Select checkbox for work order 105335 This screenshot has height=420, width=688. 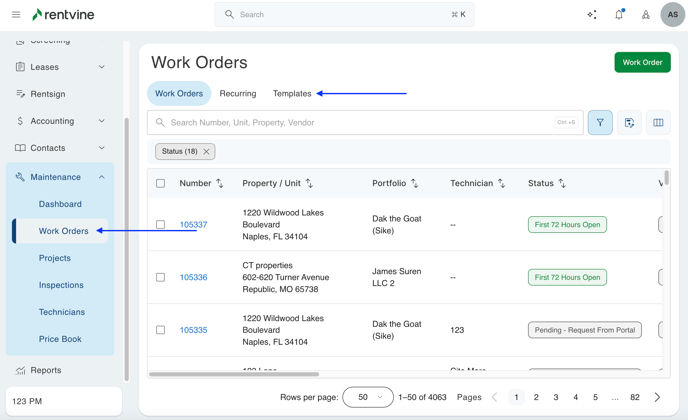[x=160, y=330]
